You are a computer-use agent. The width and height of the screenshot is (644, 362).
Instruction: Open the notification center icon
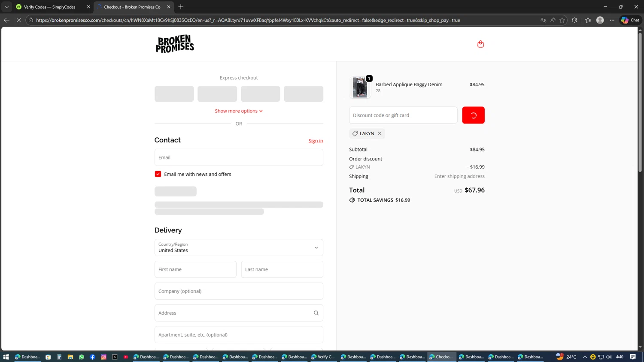(x=633, y=357)
